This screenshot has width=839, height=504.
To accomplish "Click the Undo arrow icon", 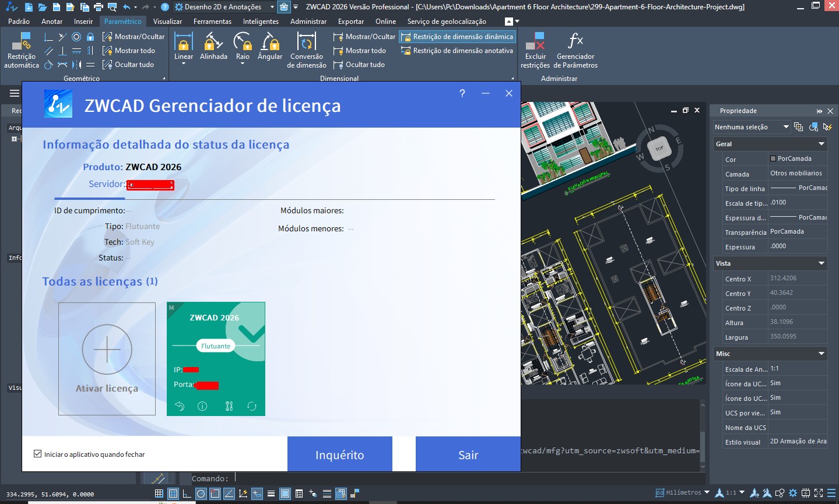I will (x=127, y=7).
